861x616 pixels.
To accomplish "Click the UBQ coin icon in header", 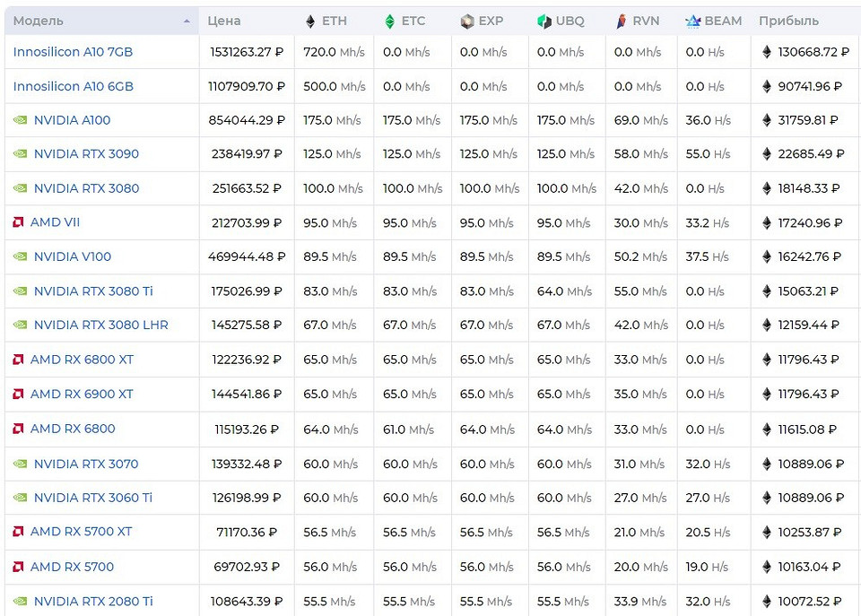I will (x=544, y=22).
